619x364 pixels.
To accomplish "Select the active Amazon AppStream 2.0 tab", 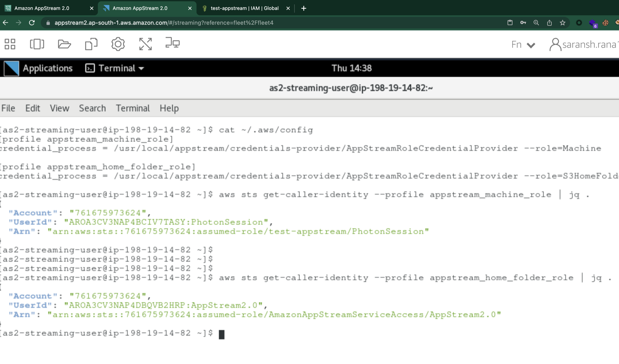I will pyautogui.click(x=147, y=8).
